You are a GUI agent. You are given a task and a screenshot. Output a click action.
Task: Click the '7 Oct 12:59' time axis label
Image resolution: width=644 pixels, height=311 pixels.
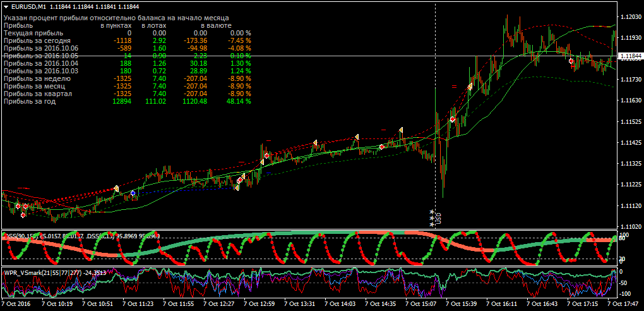[259, 304]
